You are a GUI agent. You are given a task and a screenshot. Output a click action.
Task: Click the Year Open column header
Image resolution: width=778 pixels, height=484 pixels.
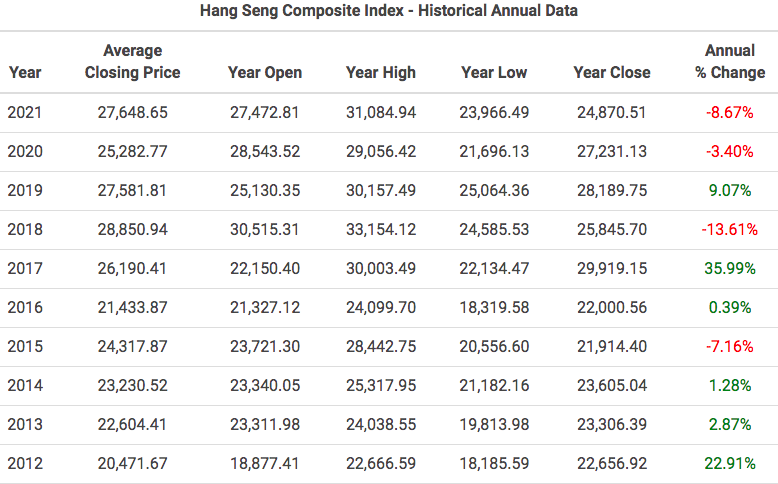point(265,72)
